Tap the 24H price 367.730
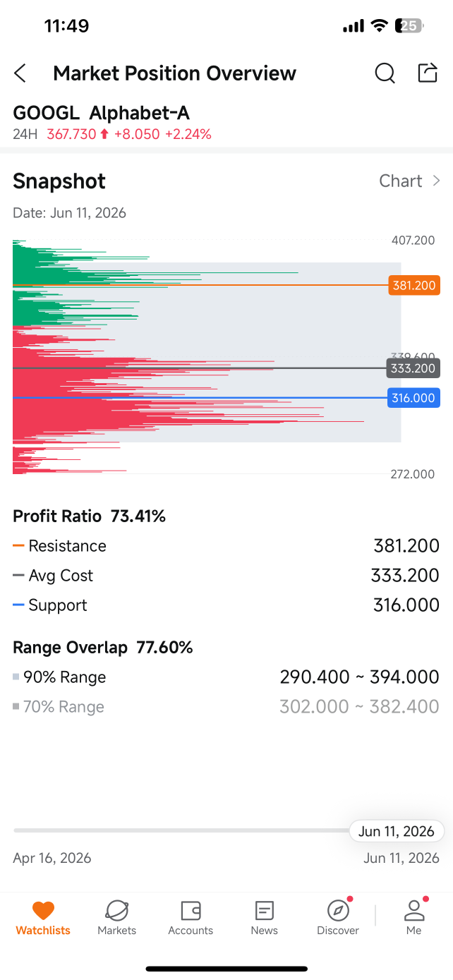 pos(71,134)
